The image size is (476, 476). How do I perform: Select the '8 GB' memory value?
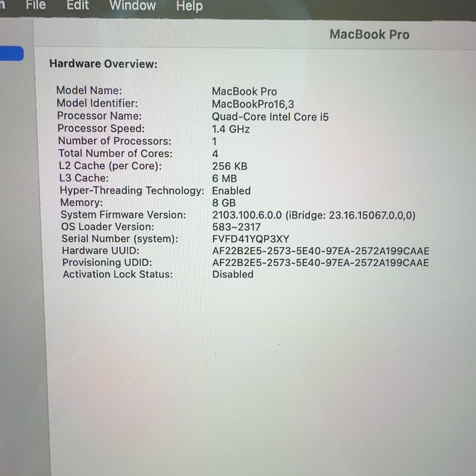pyautogui.click(x=224, y=203)
